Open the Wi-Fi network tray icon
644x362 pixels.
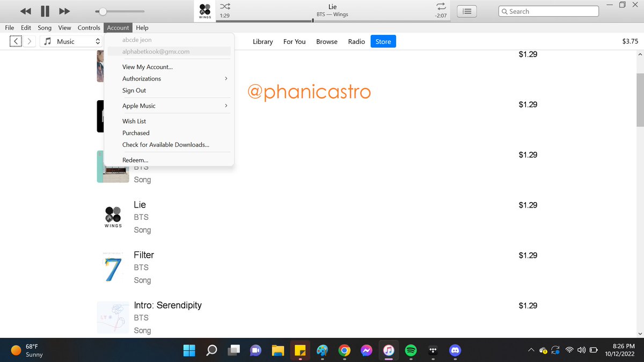coord(569,350)
